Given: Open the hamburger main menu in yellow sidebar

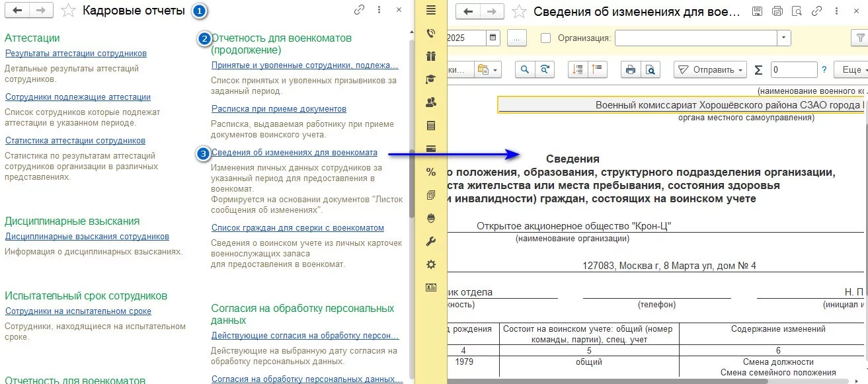Looking at the screenshot, I should [x=431, y=9].
